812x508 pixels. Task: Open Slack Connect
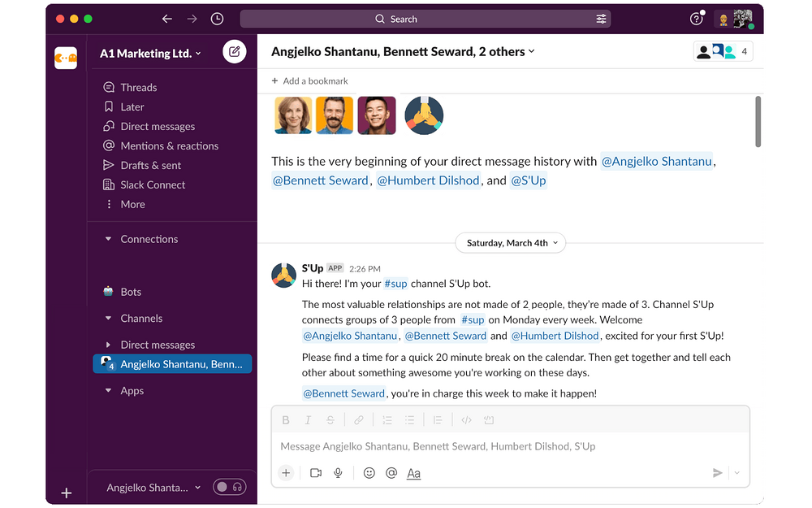point(153,185)
